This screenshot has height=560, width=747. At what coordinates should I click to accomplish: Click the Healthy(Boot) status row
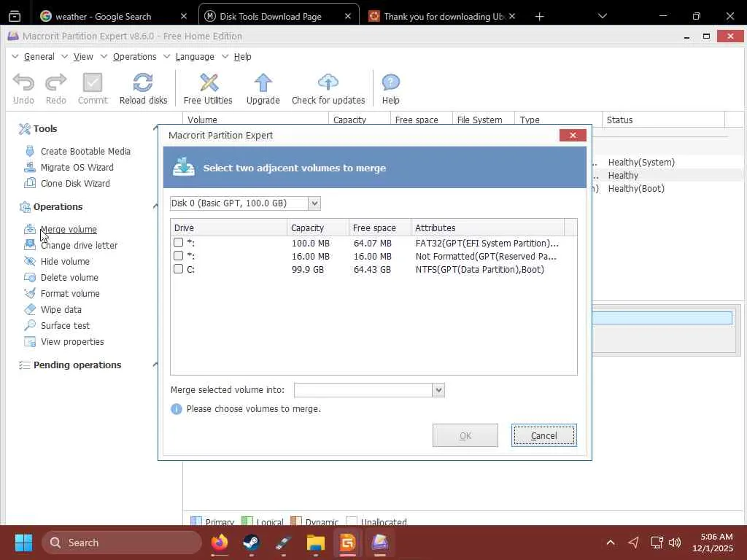click(x=636, y=189)
